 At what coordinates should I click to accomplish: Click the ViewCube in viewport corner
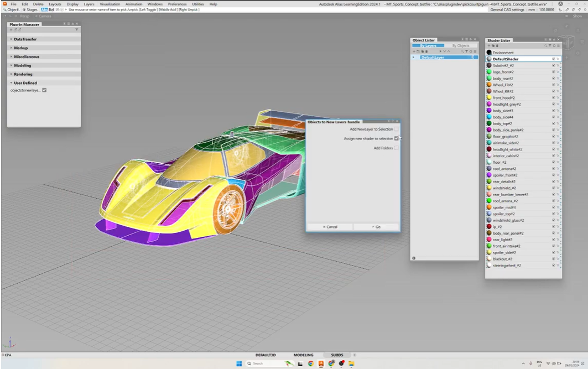568,41
